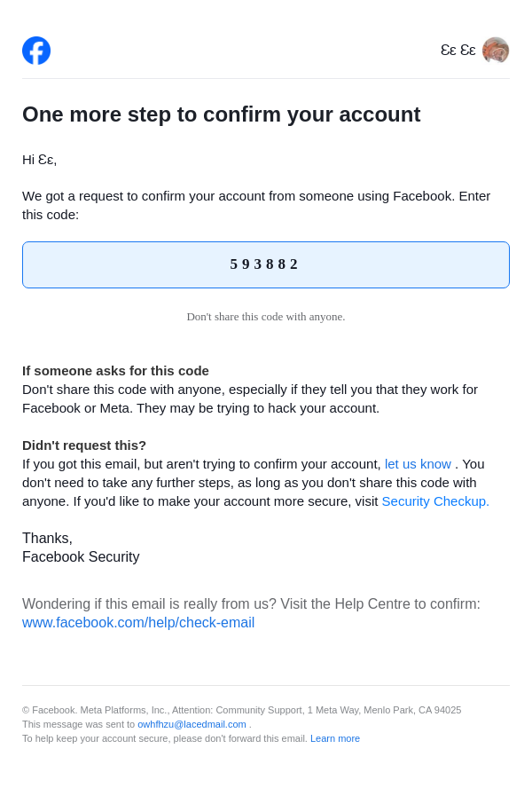
Task: Click the "Hi" greeting line
Action: point(40,160)
